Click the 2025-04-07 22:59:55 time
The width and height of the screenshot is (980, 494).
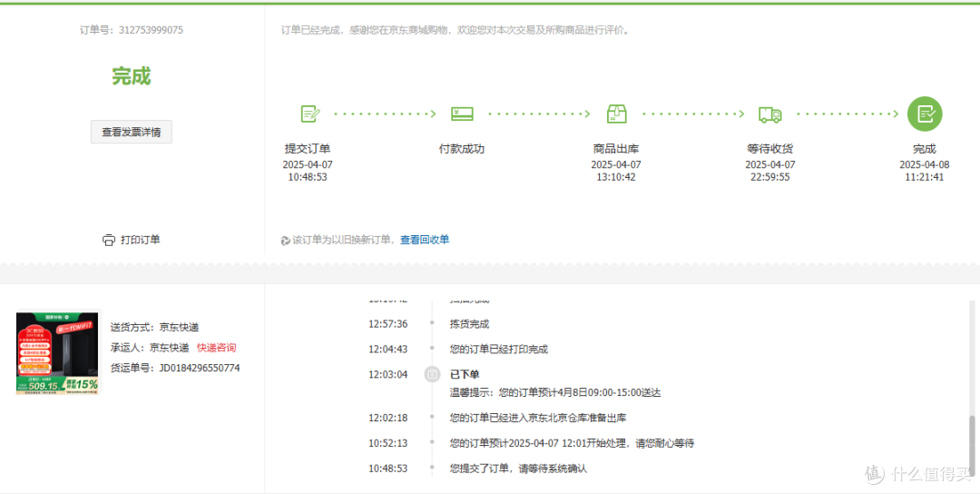770,171
